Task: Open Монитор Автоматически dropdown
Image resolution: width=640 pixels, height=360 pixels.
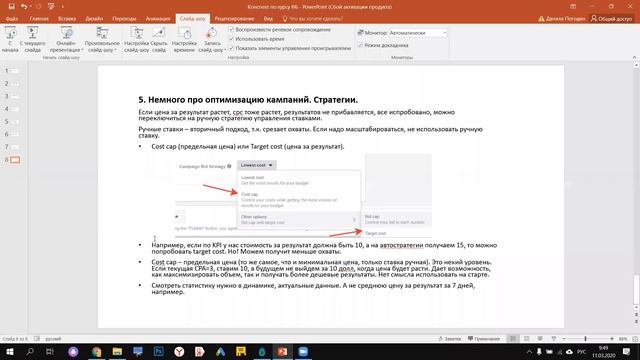Action: [418, 33]
